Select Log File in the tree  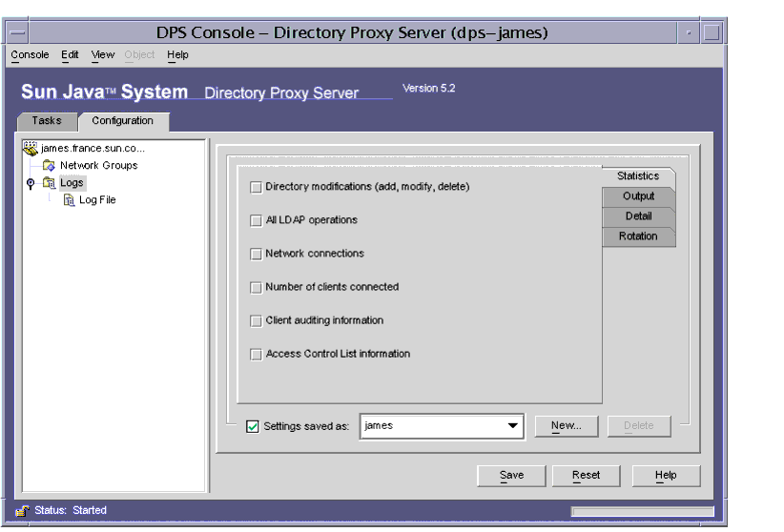pos(97,200)
